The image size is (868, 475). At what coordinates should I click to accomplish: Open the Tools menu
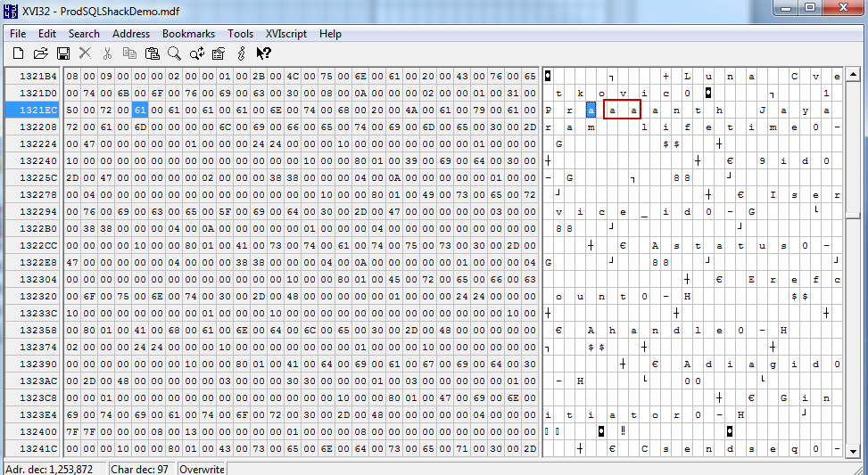click(x=240, y=34)
